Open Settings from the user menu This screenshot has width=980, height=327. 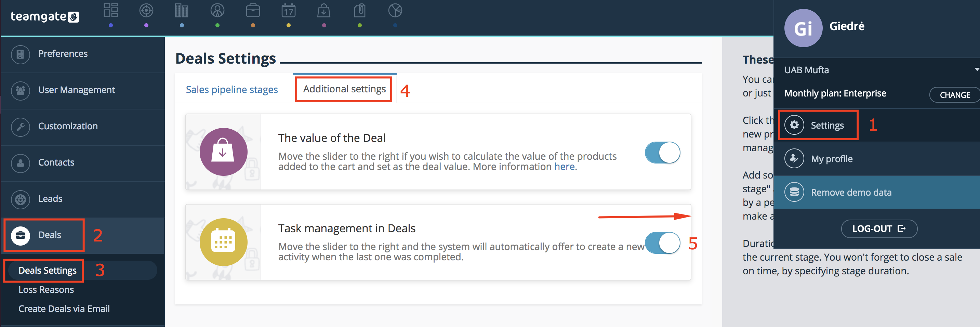pos(877,125)
